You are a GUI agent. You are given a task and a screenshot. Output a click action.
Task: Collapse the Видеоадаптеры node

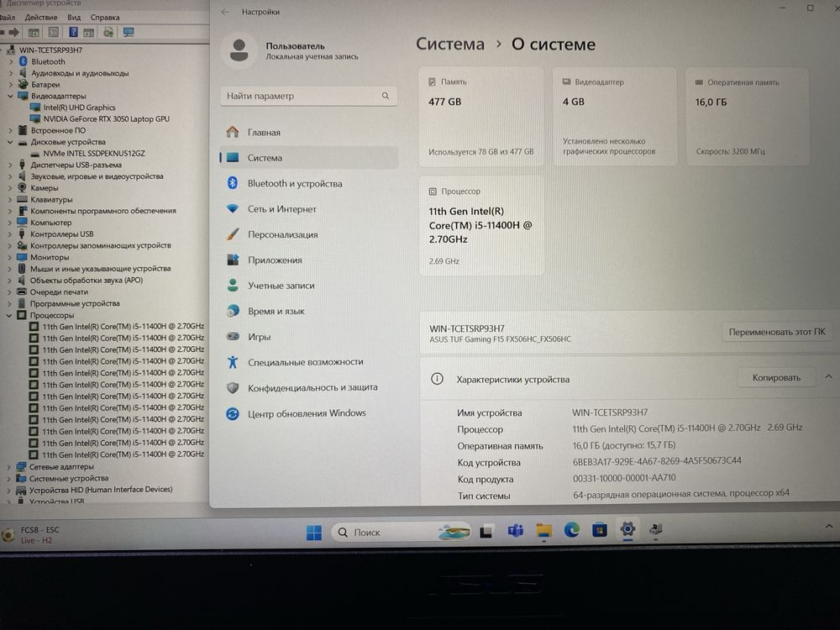[10, 96]
